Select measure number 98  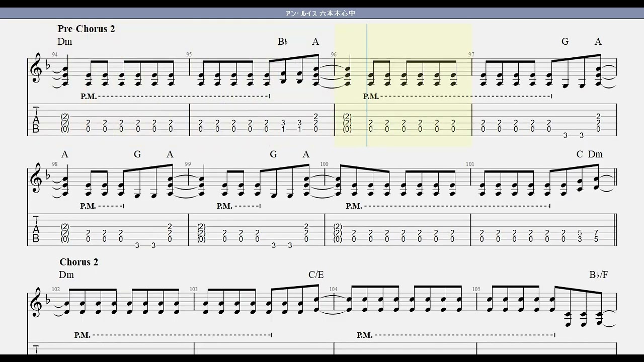[x=55, y=164]
